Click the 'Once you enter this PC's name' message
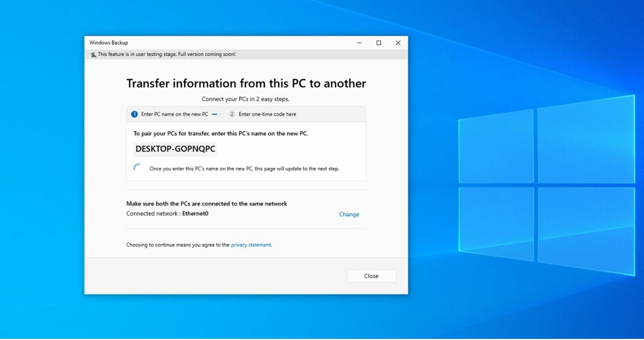This screenshot has height=340, width=644. (x=244, y=168)
